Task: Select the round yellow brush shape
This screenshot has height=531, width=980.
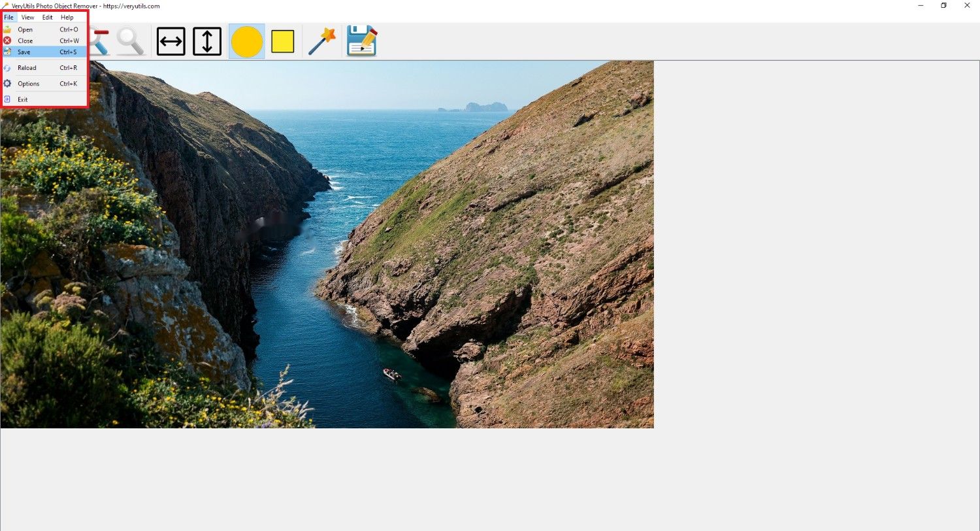Action: 247,42
